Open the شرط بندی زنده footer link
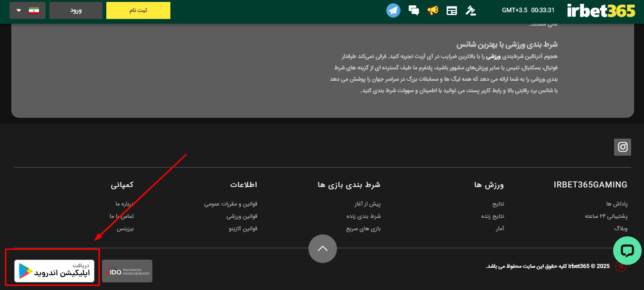 pos(364,216)
